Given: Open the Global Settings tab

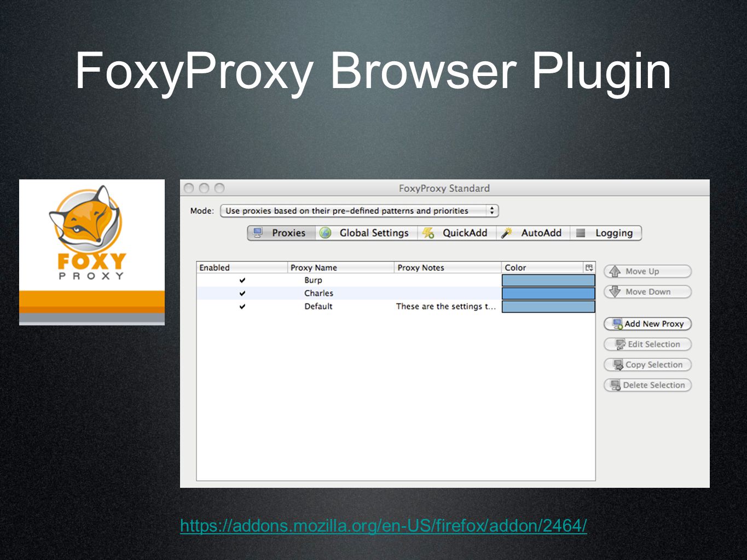Looking at the screenshot, I should [x=366, y=233].
